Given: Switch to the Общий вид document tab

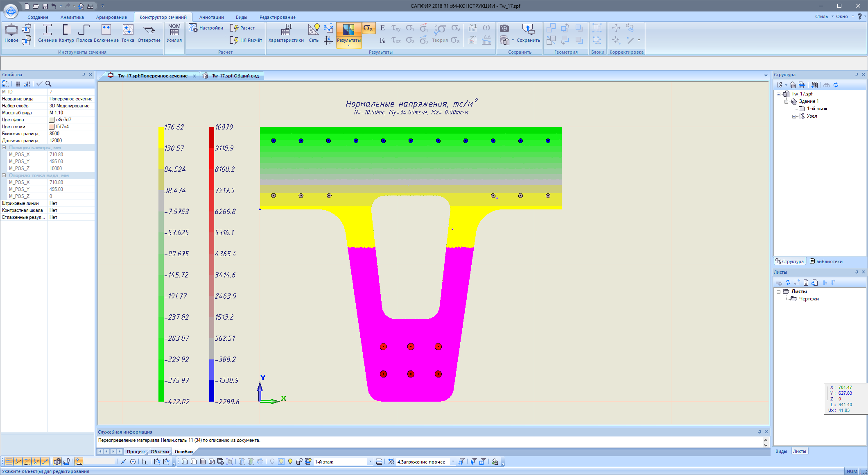Looking at the screenshot, I should (x=235, y=76).
